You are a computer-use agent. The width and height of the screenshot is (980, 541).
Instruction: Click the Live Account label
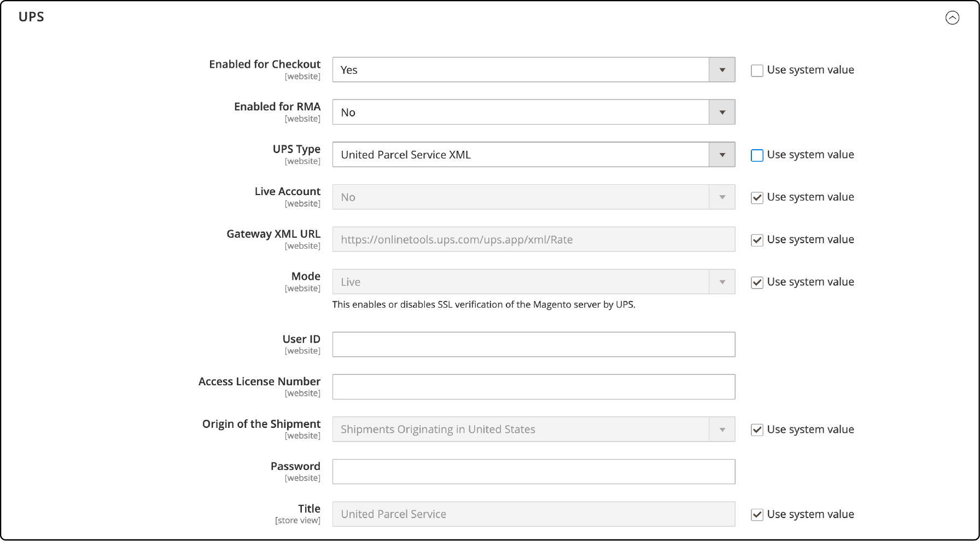click(x=288, y=191)
